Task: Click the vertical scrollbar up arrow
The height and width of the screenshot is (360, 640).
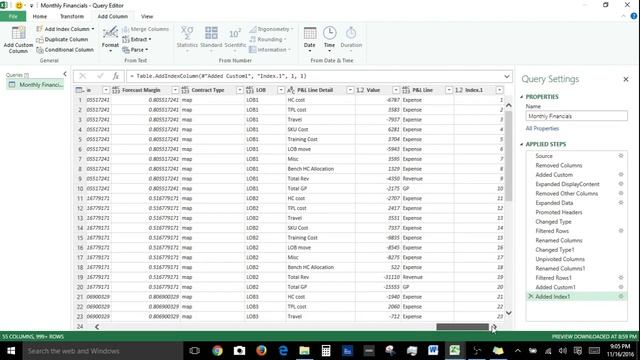Action: [x=509, y=105]
